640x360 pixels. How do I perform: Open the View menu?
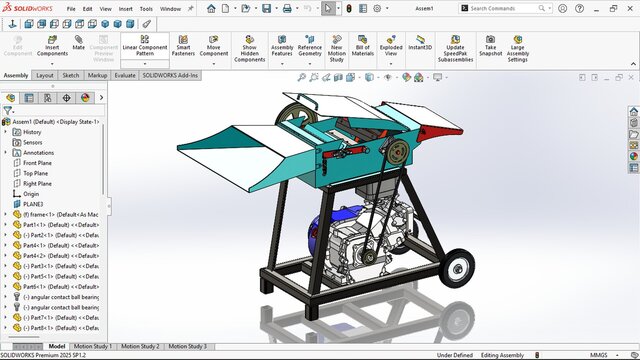tap(105, 9)
